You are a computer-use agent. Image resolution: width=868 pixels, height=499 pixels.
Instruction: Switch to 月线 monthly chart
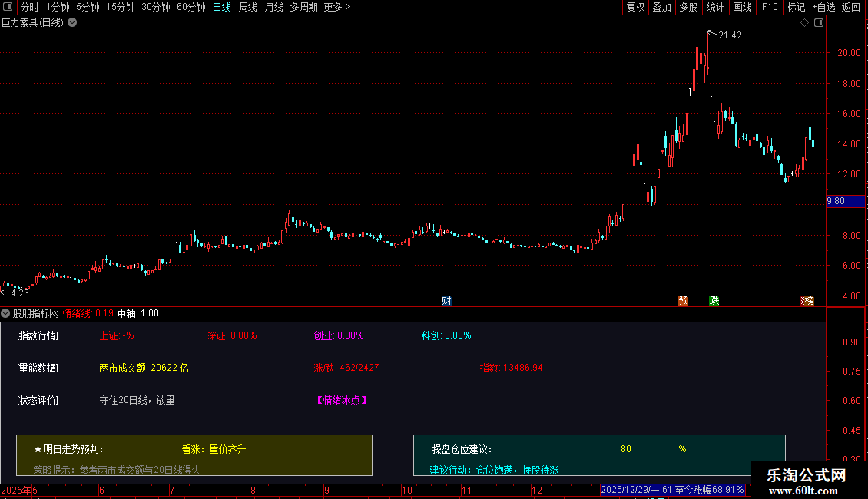(273, 7)
